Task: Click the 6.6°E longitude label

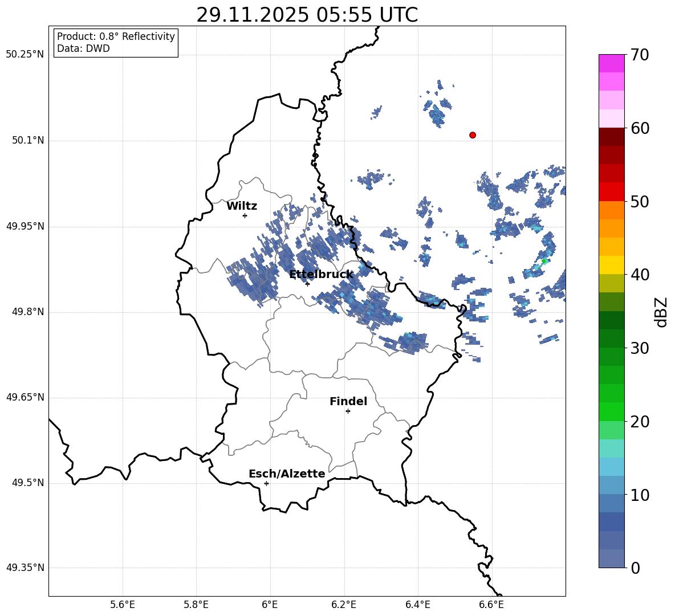Action: pyautogui.click(x=491, y=605)
